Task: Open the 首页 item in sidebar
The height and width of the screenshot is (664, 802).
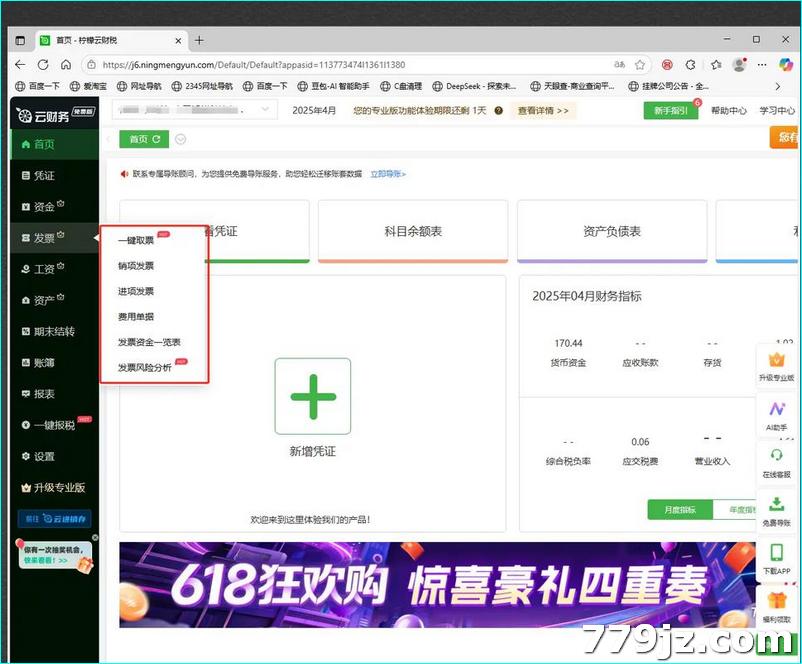Action: pyautogui.click(x=54, y=144)
